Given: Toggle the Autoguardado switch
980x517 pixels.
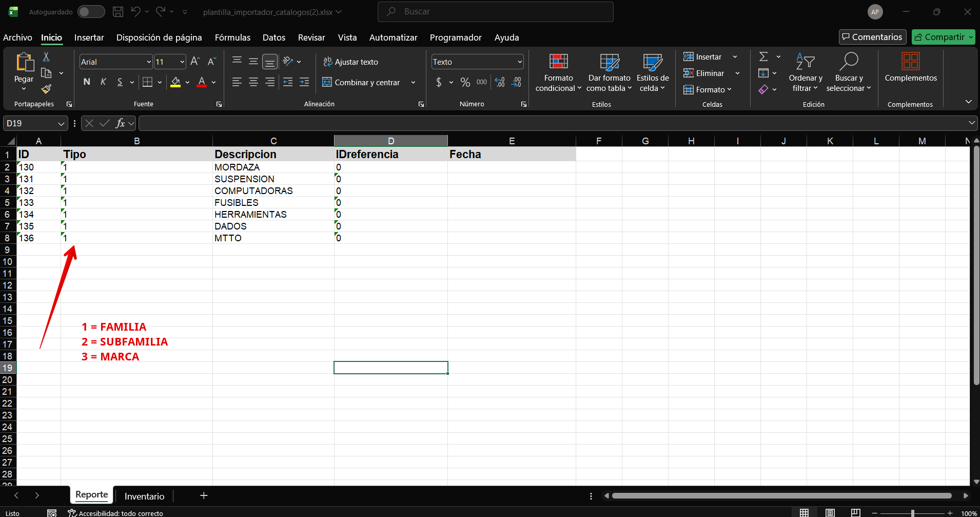Looking at the screenshot, I should tap(91, 12).
